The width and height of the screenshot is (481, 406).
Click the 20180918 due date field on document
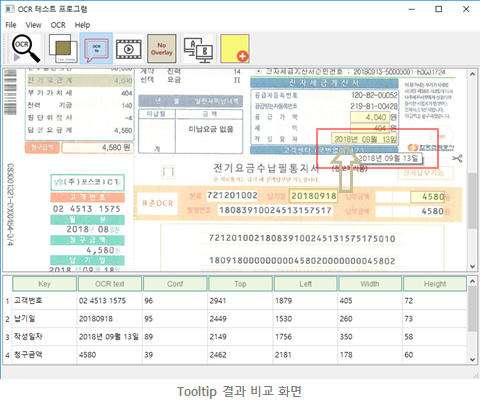313,196
